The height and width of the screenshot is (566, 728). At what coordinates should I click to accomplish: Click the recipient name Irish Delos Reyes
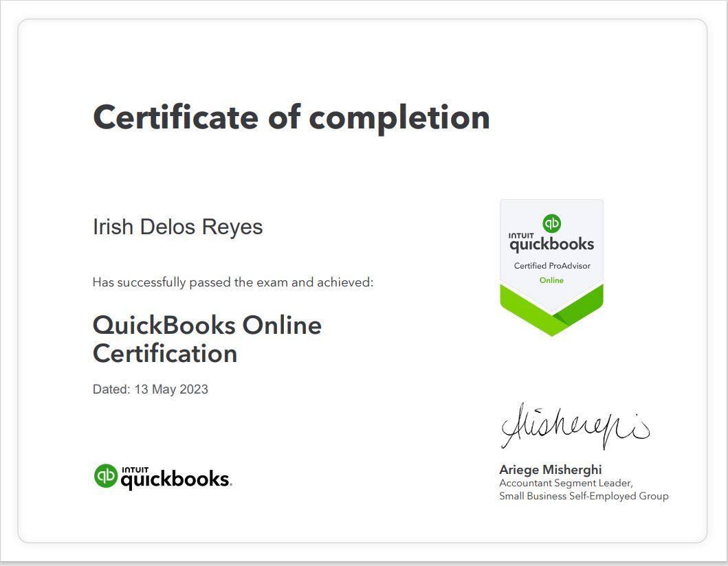tap(178, 226)
